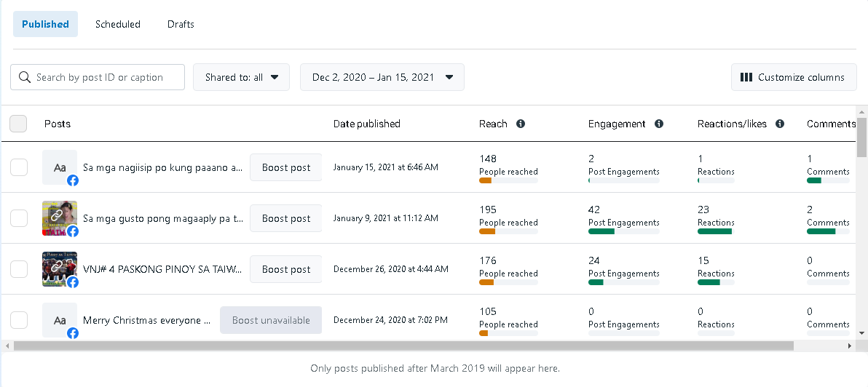Click the Customize columns icon
The width and height of the screenshot is (868, 387).
(x=746, y=77)
